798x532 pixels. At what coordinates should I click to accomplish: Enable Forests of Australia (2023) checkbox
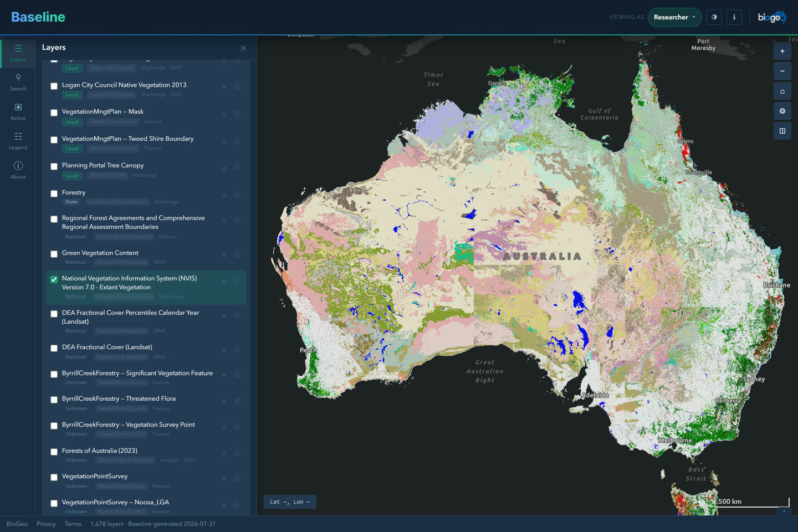click(x=54, y=452)
